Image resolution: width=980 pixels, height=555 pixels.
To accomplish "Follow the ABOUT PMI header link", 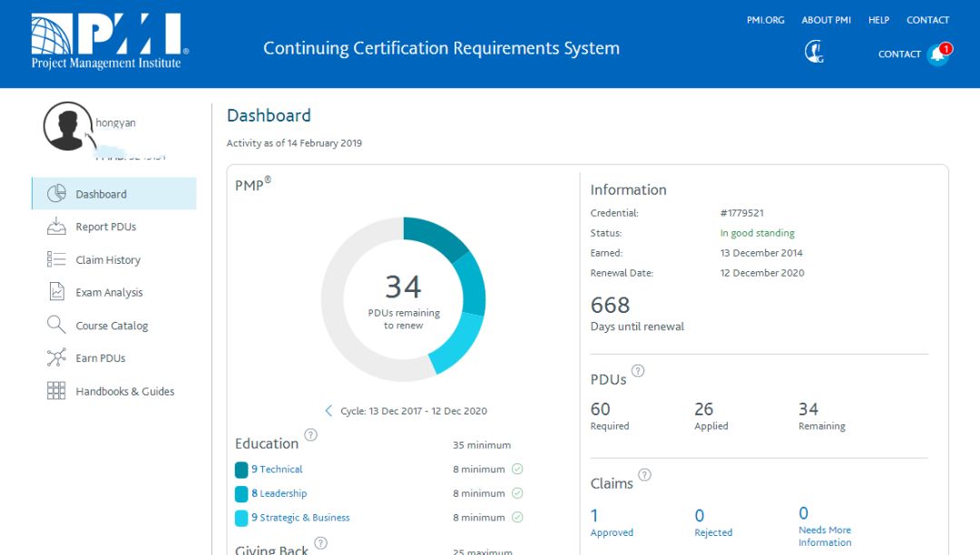I will click(x=827, y=20).
